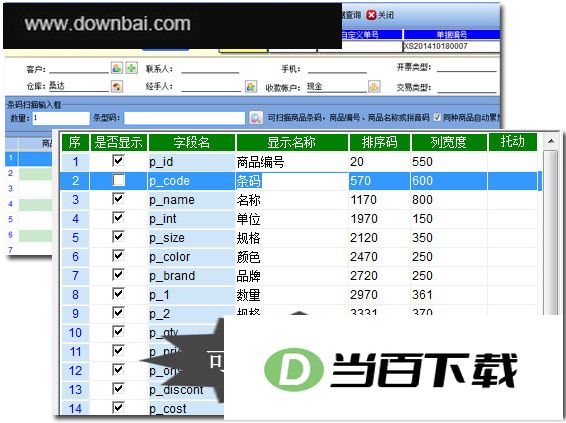The height and width of the screenshot is (423, 566).
Task: Uncheck display checkbox for p_1 row
Action: [118, 294]
